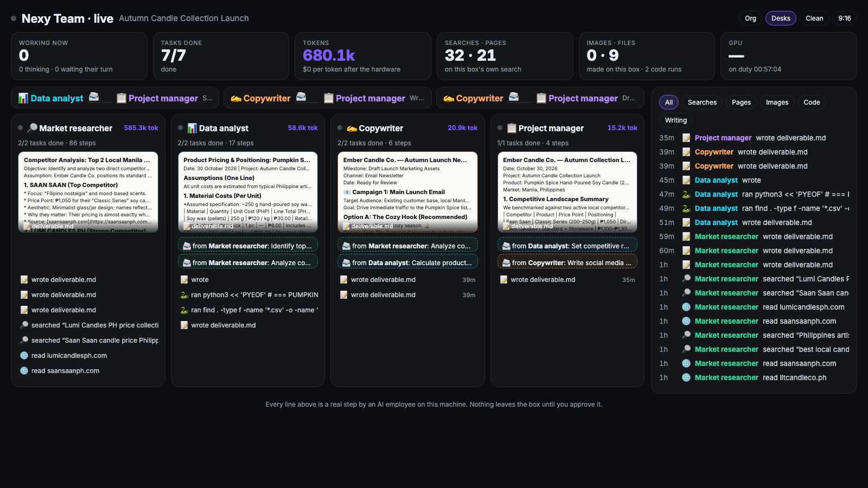The width and height of the screenshot is (868, 488).
Task: Click the globe icon on feed row 'read lumicandlesph.com'
Action: tap(686, 307)
